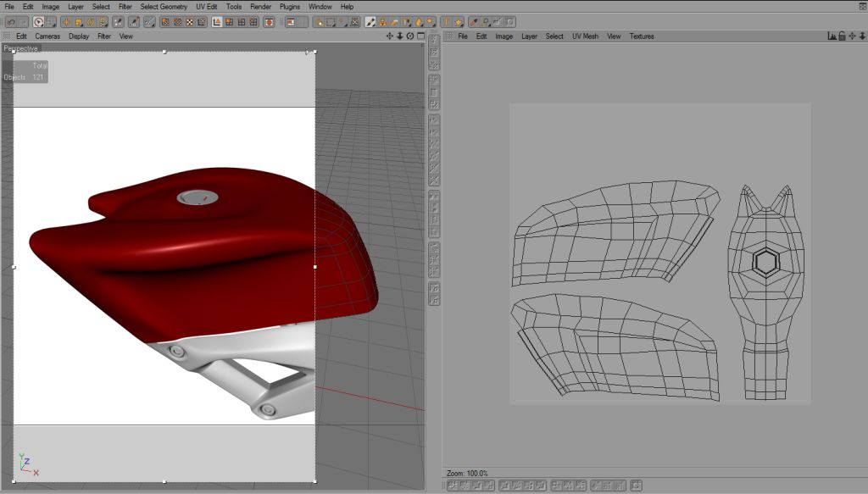Open the UV Edit menu in the main menu bar
This screenshot has height=494, width=868.
pyautogui.click(x=206, y=7)
